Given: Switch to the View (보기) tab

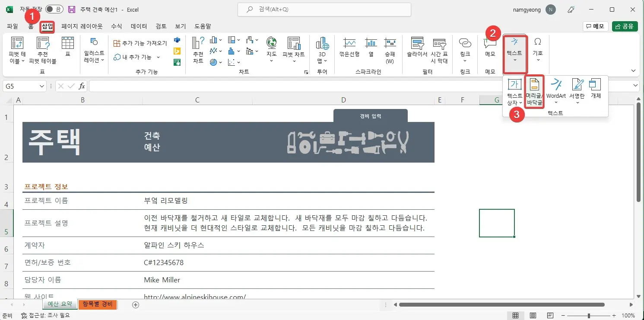Looking at the screenshot, I should (x=181, y=26).
